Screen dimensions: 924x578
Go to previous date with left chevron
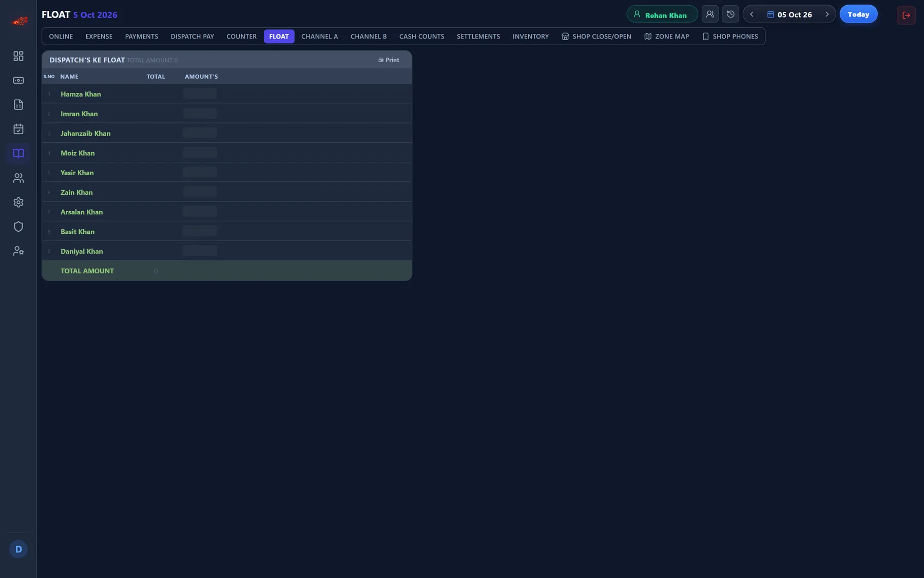(x=752, y=14)
